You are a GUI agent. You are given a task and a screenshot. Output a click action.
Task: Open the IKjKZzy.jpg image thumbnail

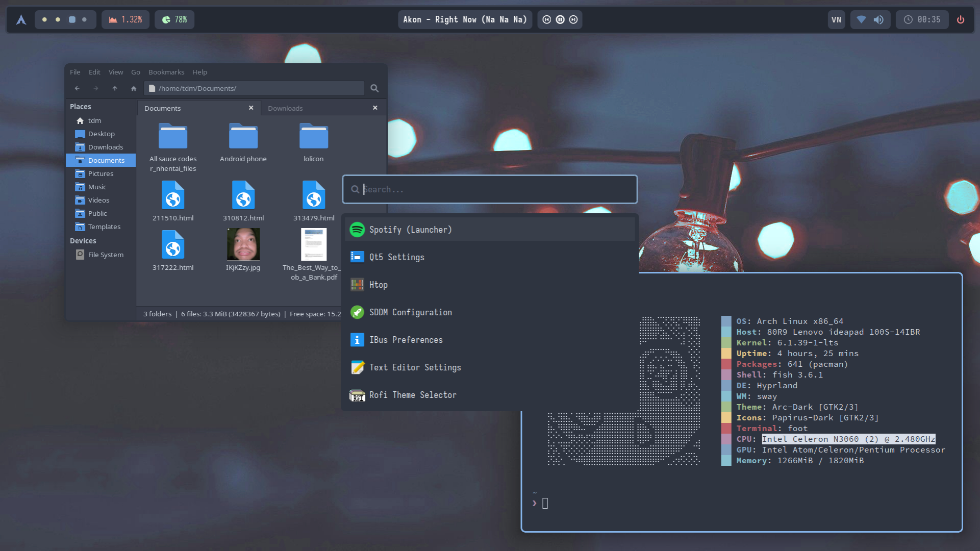click(x=243, y=244)
